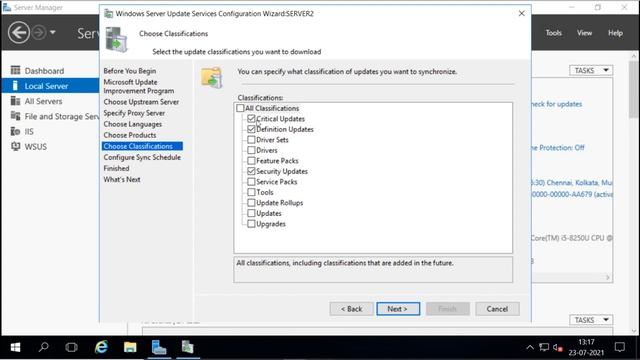Click Protection: Off link
Viewport: 640px width, 360px height.
click(x=558, y=148)
